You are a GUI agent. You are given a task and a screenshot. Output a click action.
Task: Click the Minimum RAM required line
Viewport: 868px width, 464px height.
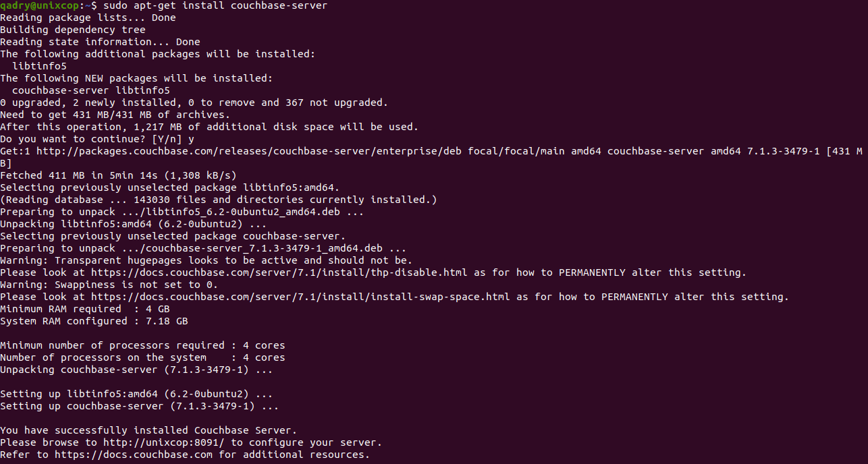pyautogui.click(x=85, y=309)
